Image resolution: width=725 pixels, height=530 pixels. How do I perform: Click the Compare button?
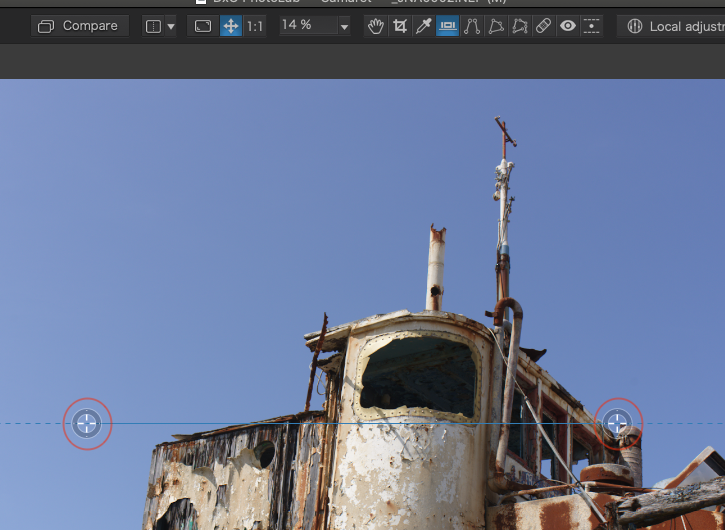80,26
